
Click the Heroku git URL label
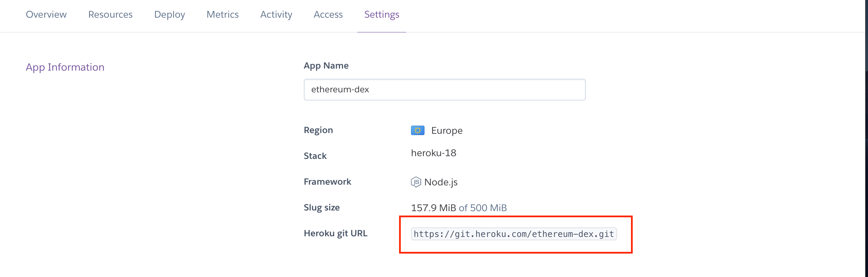tap(335, 234)
